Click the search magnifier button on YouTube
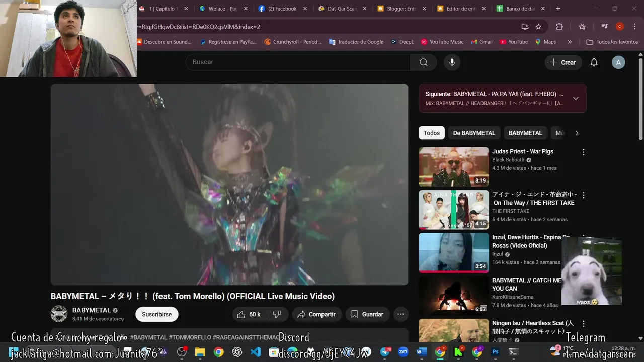The image size is (644, 362). pyautogui.click(x=424, y=62)
